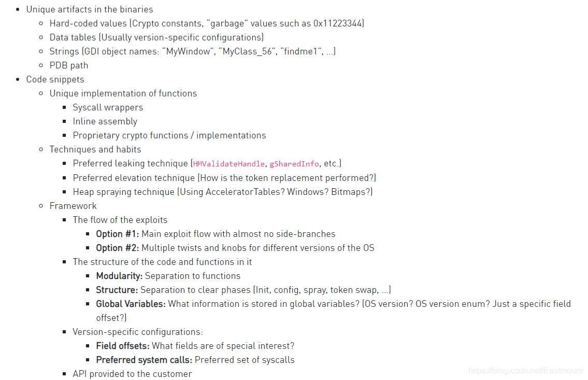Click the bold 'Structure:' label
This screenshot has width=588, height=380.
[x=117, y=290]
